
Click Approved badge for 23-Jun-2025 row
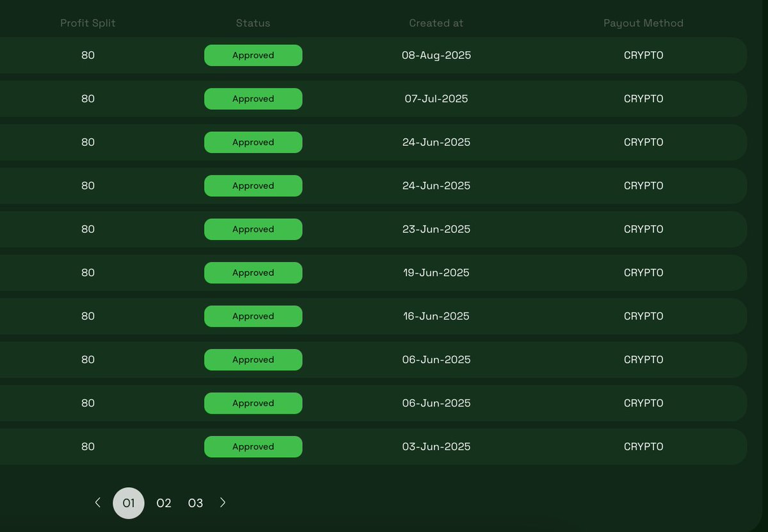[253, 229]
